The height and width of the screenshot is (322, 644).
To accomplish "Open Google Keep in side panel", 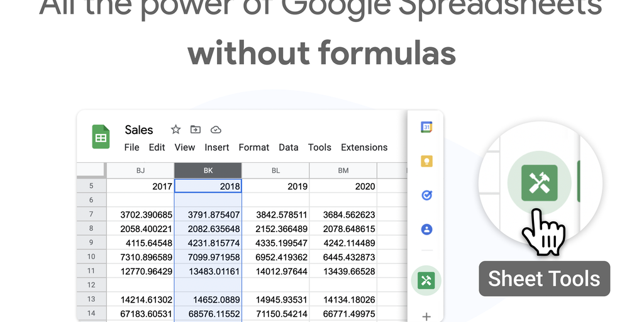I will pos(426,161).
